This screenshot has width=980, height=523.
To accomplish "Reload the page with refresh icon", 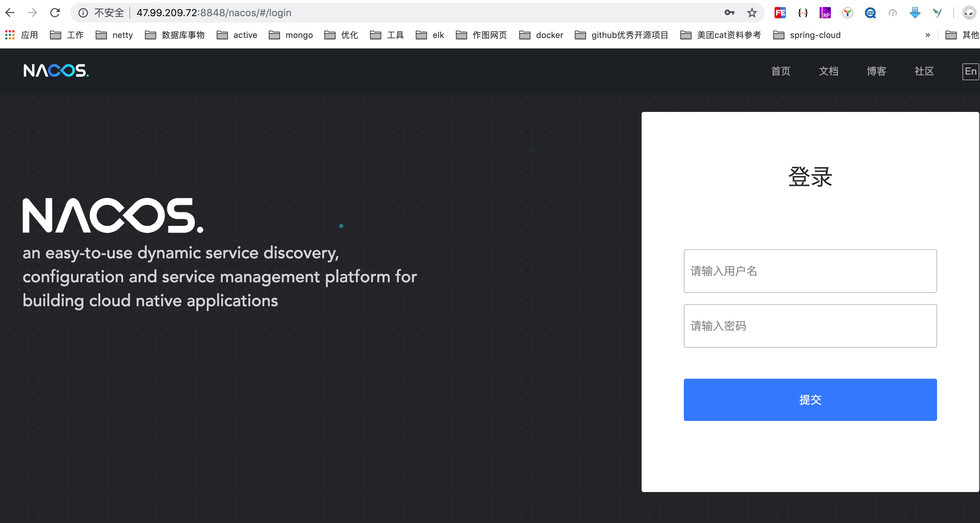I will click(55, 13).
